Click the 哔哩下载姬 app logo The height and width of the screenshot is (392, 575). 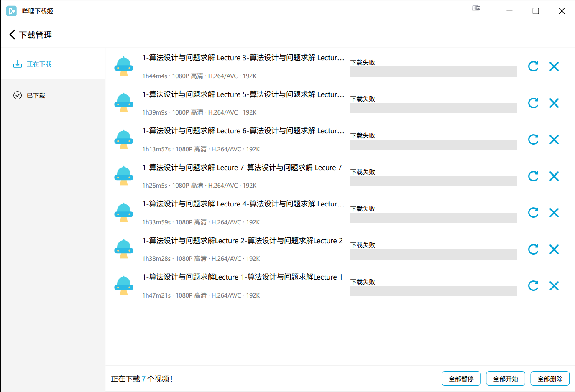pyautogui.click(x=11, y=10)
